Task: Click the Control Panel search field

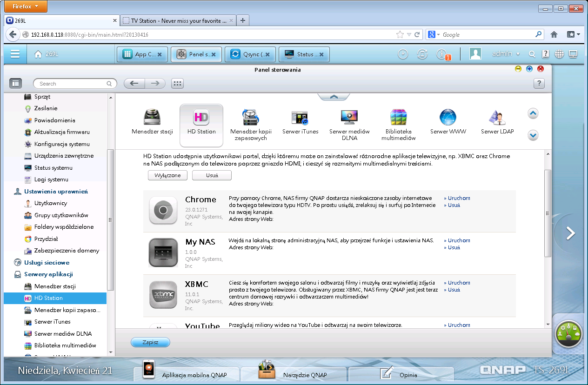Action: [x=75, y=84]
